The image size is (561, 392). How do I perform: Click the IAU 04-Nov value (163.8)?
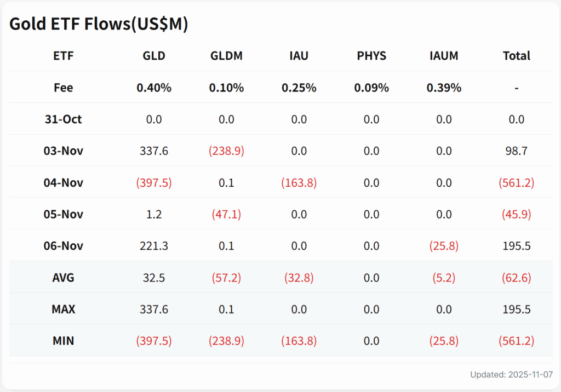pyautogui.click(x=299, y=182)
